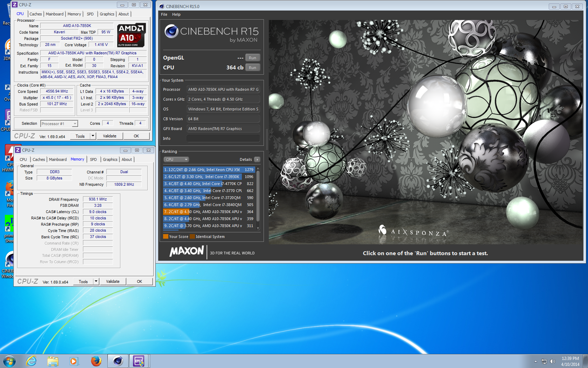Switch to CPU-Z taskbar icon
Image resolution: width=588 pixels, height=368 pixels.
click(139, 361)
